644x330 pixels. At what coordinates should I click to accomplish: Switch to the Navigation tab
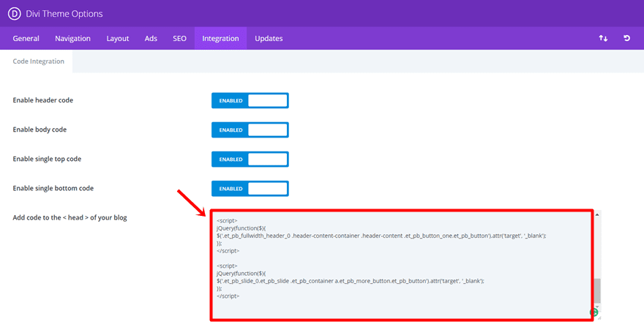[72, 39]
